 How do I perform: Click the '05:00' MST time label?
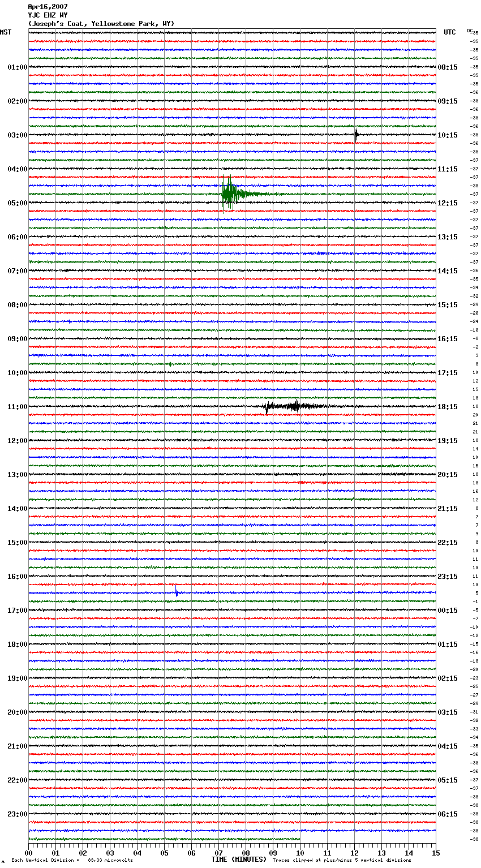pyautogui.click(x=18, y=203)
